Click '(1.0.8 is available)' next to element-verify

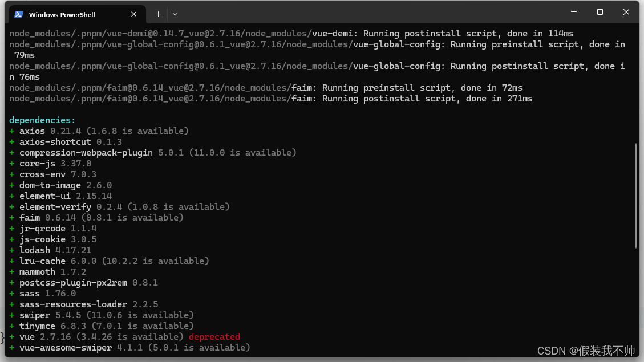[178, 207]
